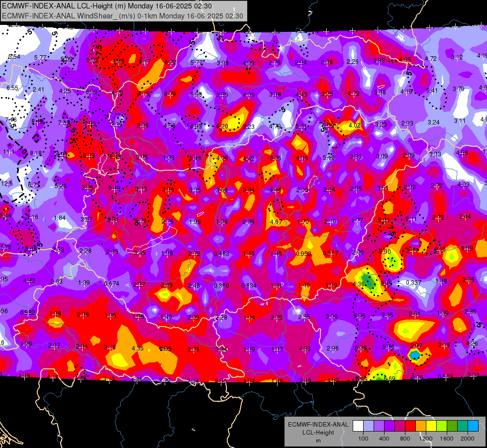The width and height of the screenshot is (487, 448).
Task: Click the wind shear value 5.90
Action: [x=385, y=252]
